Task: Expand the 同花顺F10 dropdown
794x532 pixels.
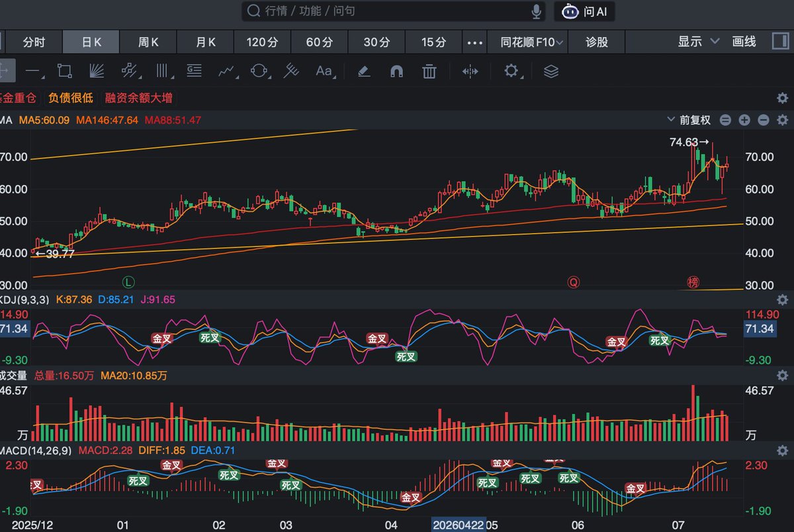Action: coord(532,42)
